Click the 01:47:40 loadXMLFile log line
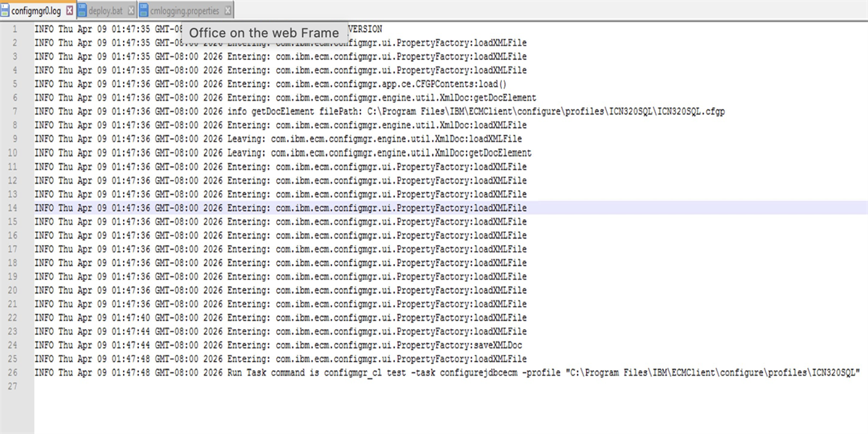Screen dimensions: 868x434 click(281, 318)
